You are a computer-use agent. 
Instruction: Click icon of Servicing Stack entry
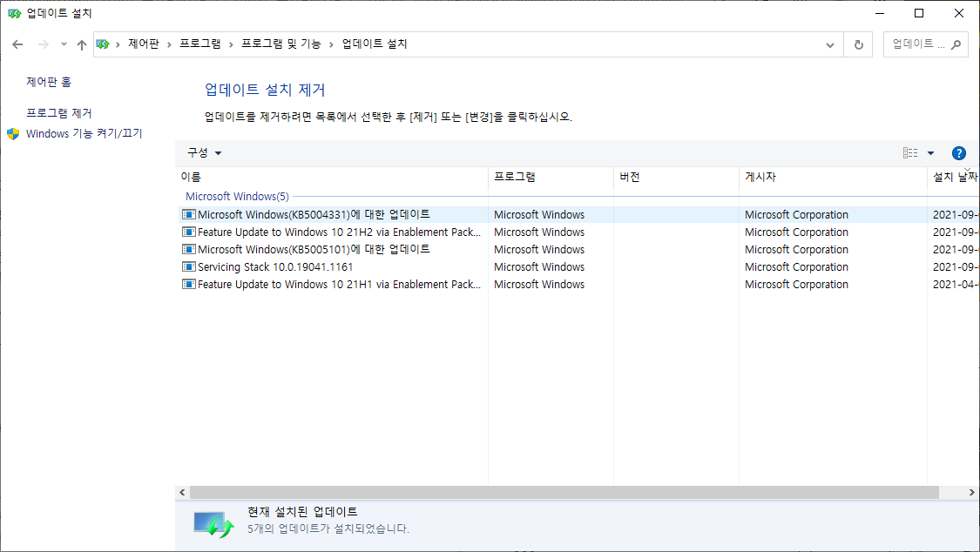pyautogui.click(x=188, y=266)
